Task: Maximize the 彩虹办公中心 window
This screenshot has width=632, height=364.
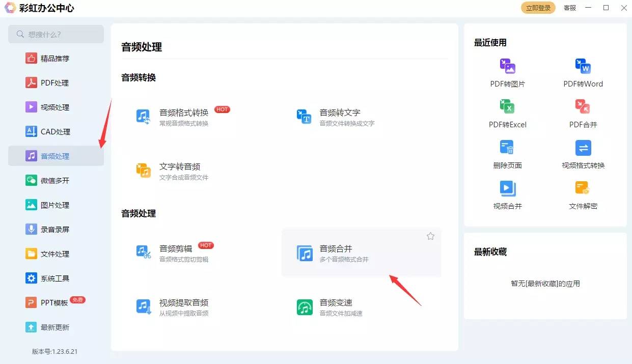Action: 606,8
